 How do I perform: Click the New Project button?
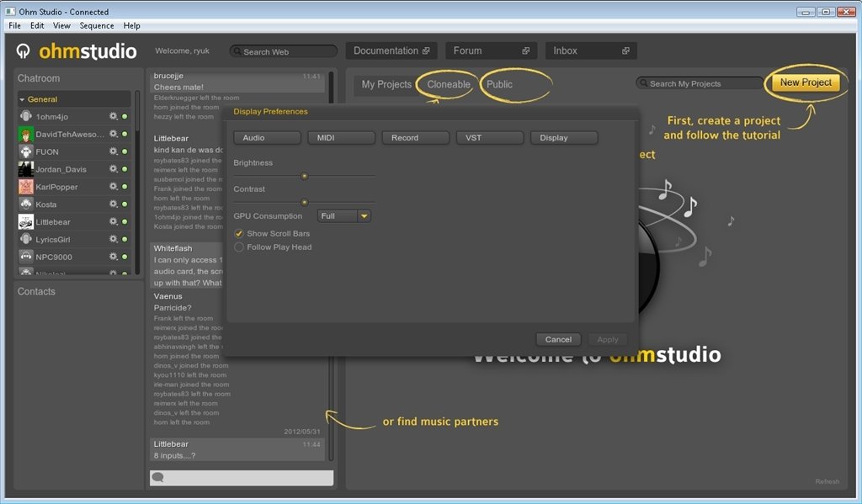pos(806,82)
